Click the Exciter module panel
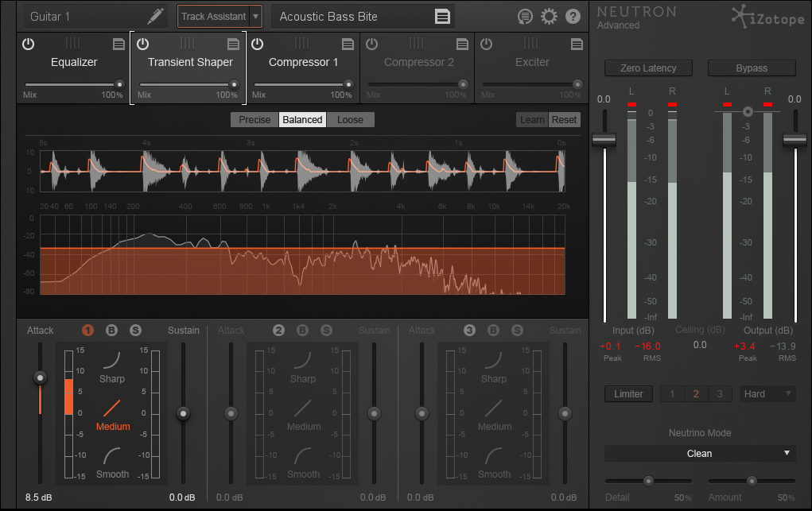The image size is (812, 511). (x=532, y=68)
